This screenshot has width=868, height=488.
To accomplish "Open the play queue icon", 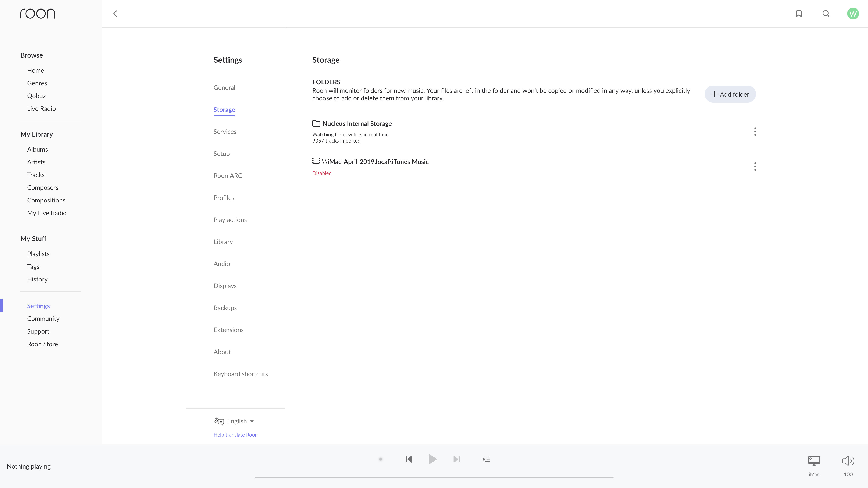I will (x=486, y=459).
